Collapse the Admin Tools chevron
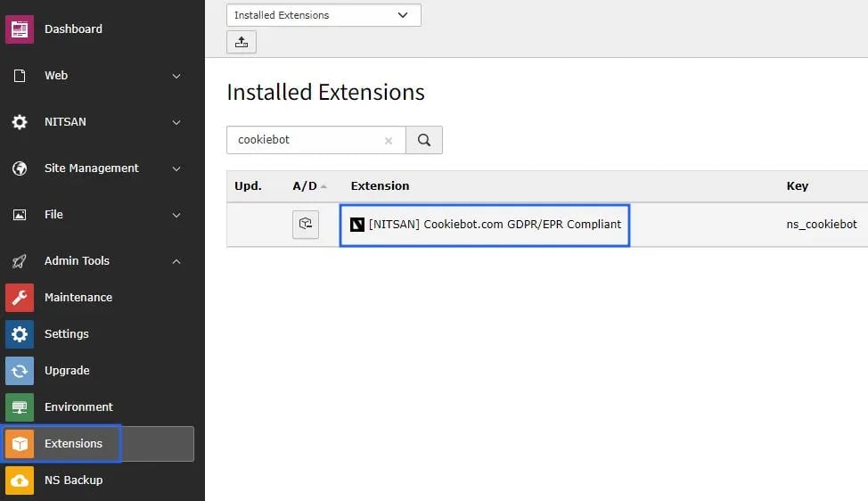The width and height of the screenshot is (868, 501). (x=176, y=261)
